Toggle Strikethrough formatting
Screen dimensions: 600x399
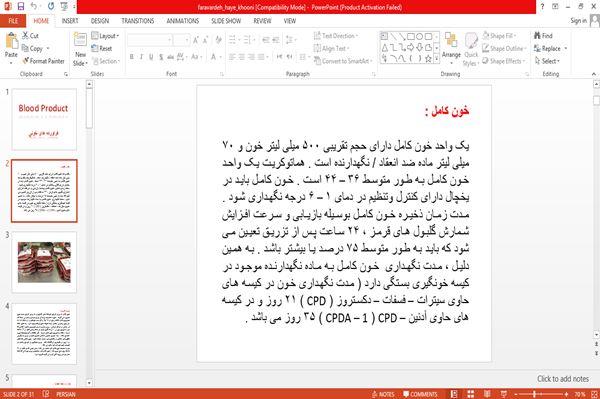pyautogui.click(x=171, y=57)
